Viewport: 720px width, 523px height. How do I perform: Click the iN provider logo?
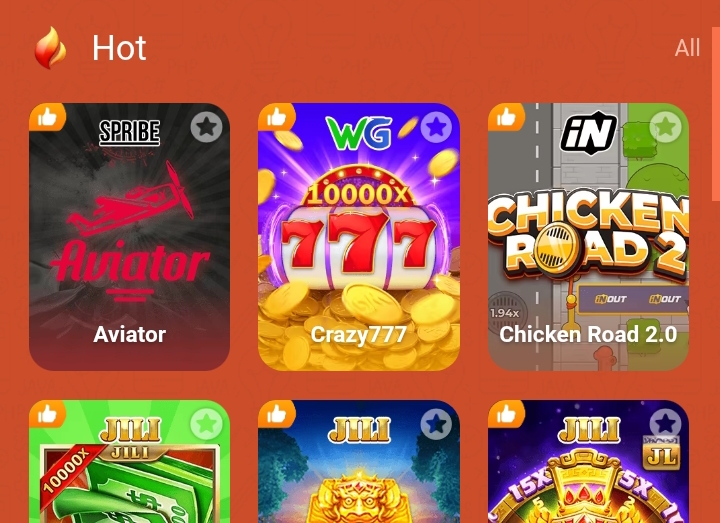[x=588, y=132]
